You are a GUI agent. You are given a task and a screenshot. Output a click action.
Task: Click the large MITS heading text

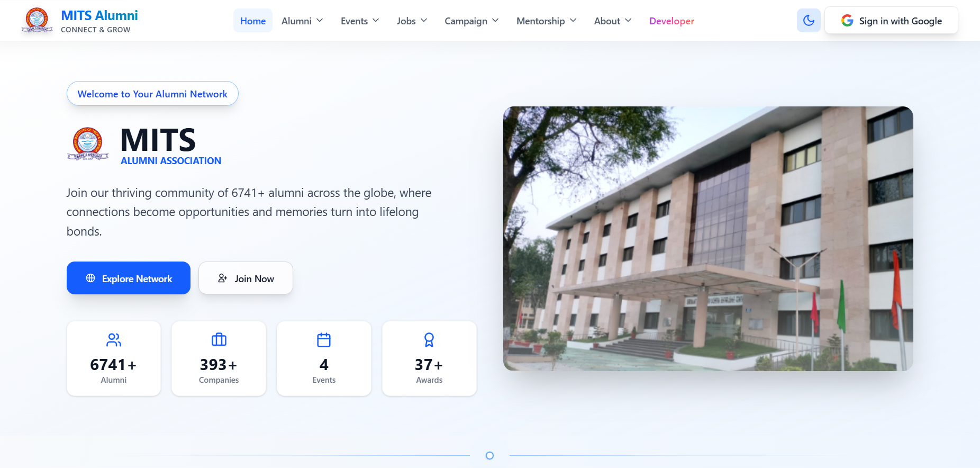point(158,140)
